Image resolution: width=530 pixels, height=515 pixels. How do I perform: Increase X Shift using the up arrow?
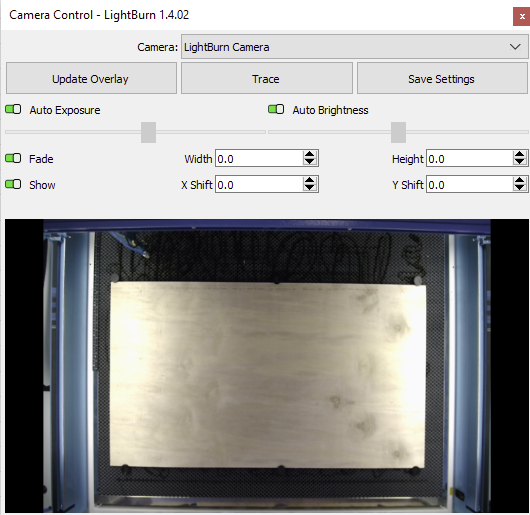click(310, 180)
